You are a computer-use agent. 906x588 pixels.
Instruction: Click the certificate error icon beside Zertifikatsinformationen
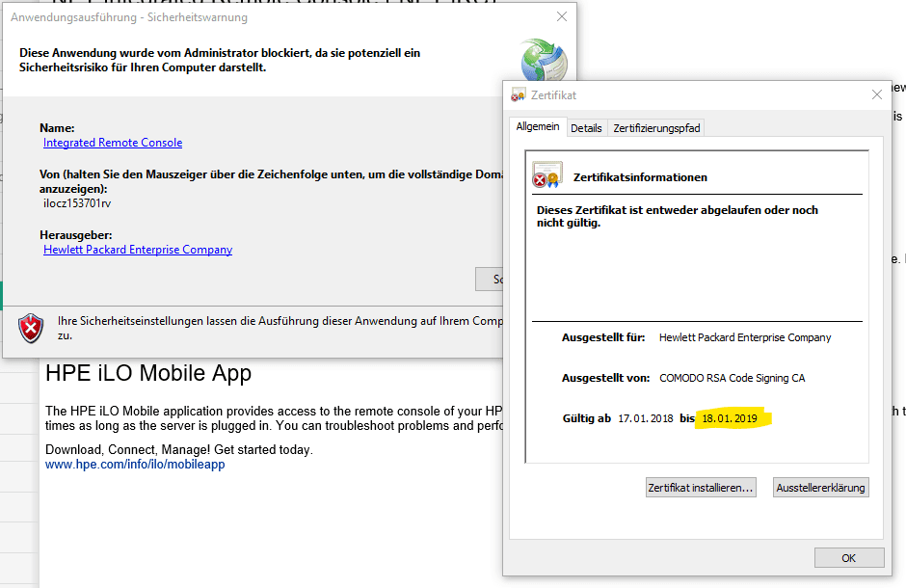tap(546, 175)
